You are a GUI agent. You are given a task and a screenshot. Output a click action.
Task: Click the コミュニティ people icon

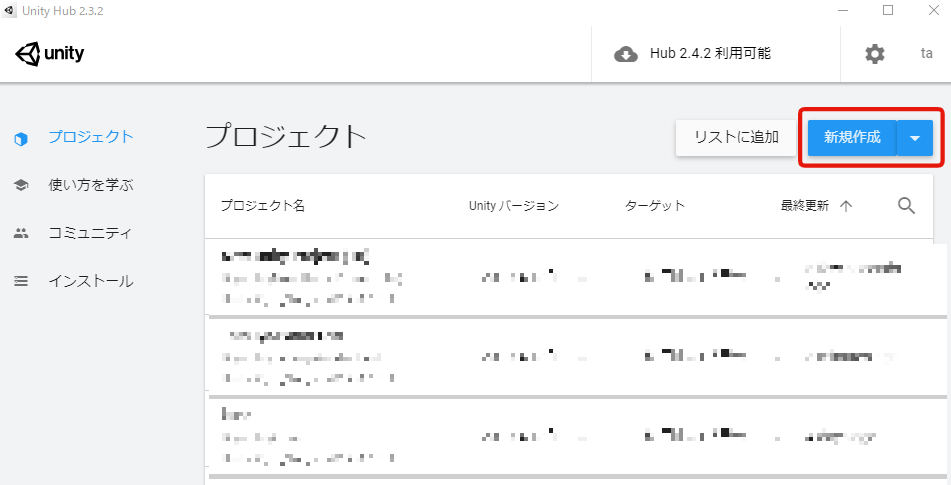(21, 233)
